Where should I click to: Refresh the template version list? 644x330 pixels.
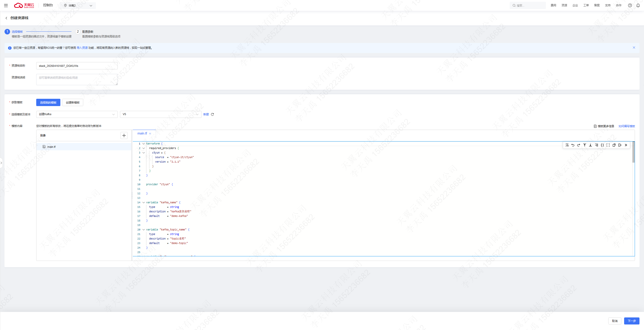[212, 114]
